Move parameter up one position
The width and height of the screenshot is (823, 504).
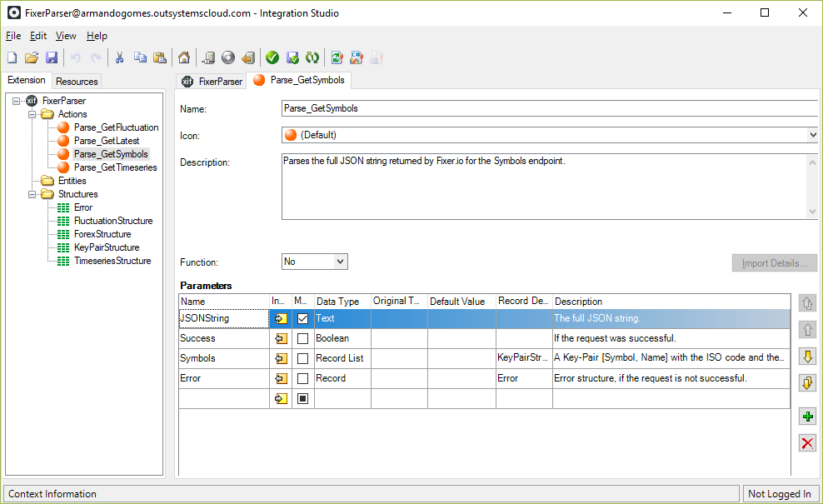click(807, 330)
